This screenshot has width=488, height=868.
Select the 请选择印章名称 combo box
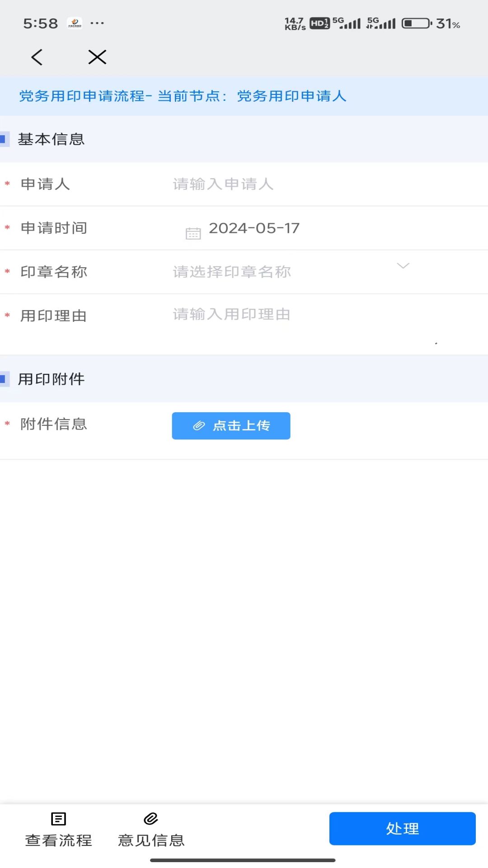[x=292, y=272]
